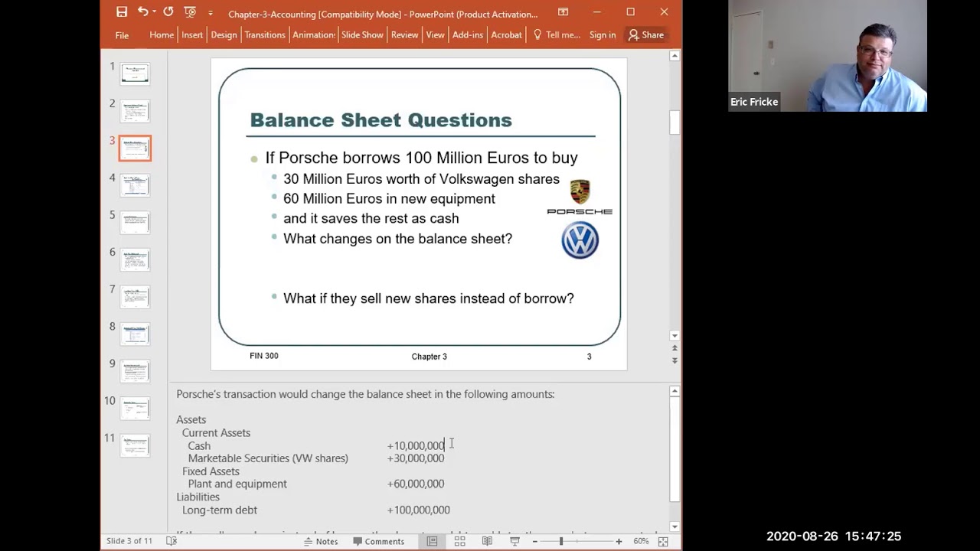This screenshot has height=551, width=980.
Task: Save the presentation via the floppy icon
Action: [x=122, y=12]
